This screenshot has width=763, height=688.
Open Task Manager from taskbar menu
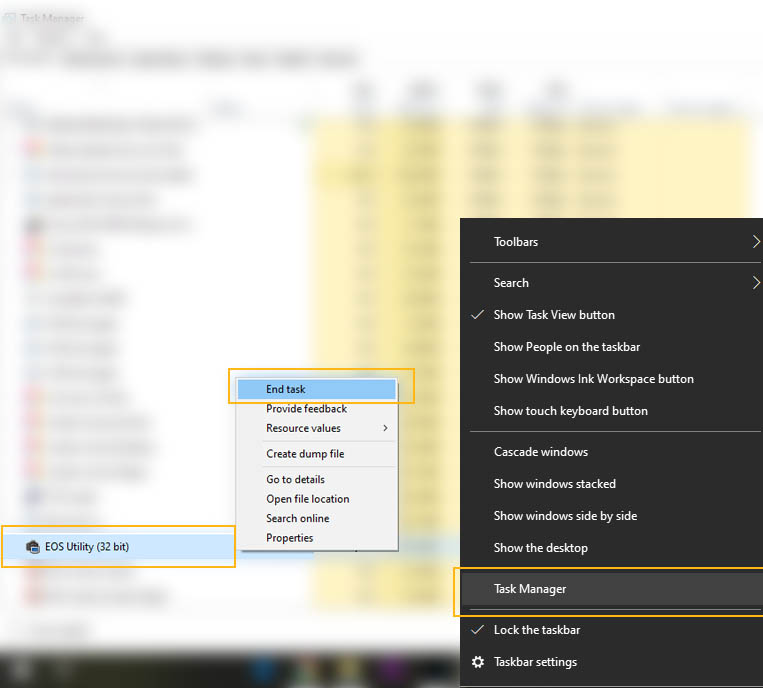(612, 589)
